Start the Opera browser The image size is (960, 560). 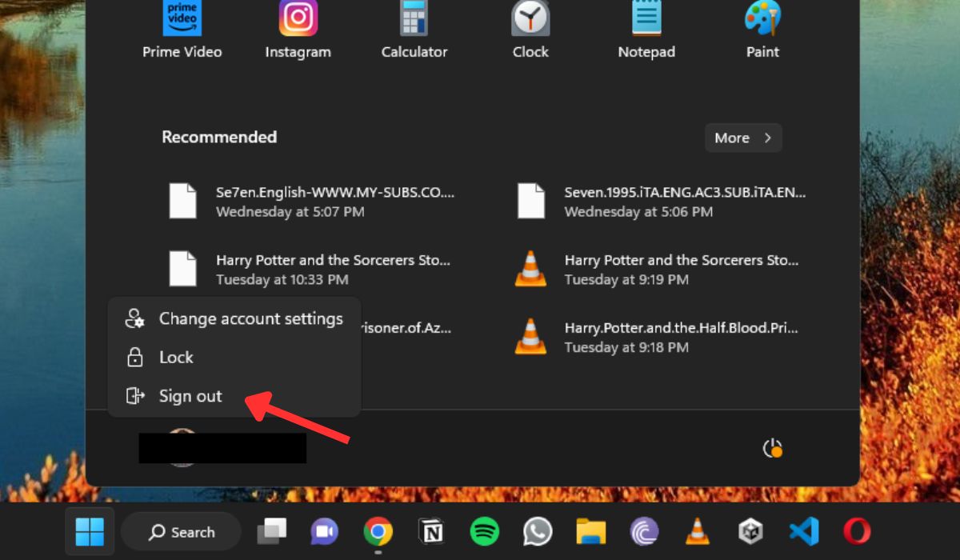click(x=857, y=531)
